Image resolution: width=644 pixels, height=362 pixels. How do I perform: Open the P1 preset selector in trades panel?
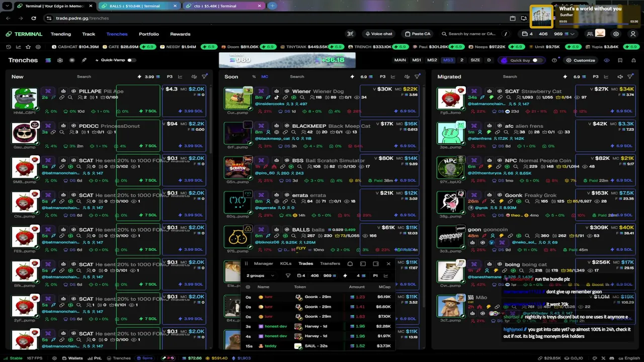[375, 276]
